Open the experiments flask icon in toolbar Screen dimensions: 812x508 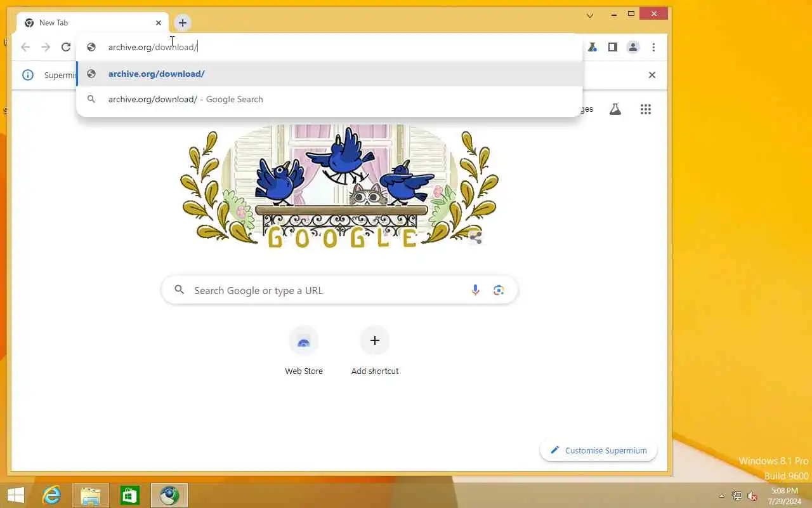click(593, 47)
